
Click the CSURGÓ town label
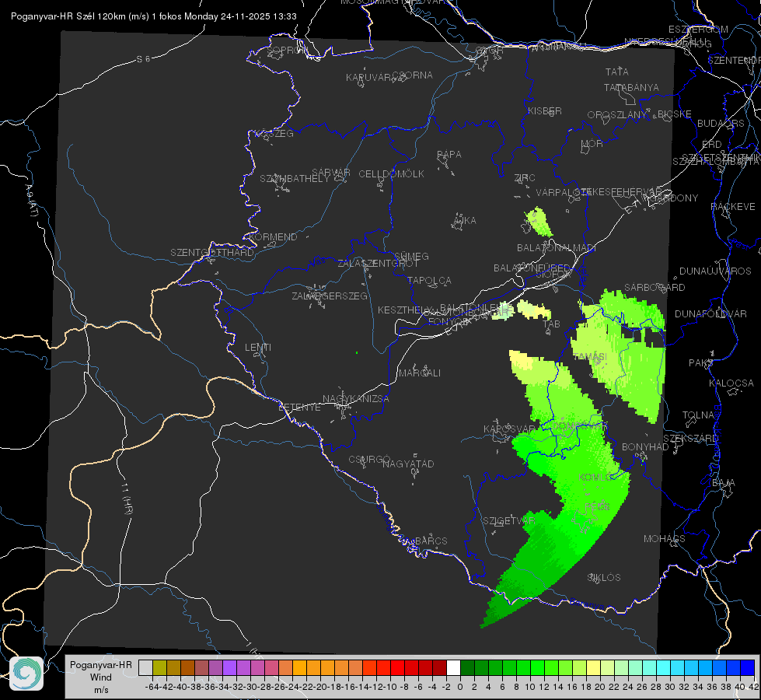coord(369,460)
